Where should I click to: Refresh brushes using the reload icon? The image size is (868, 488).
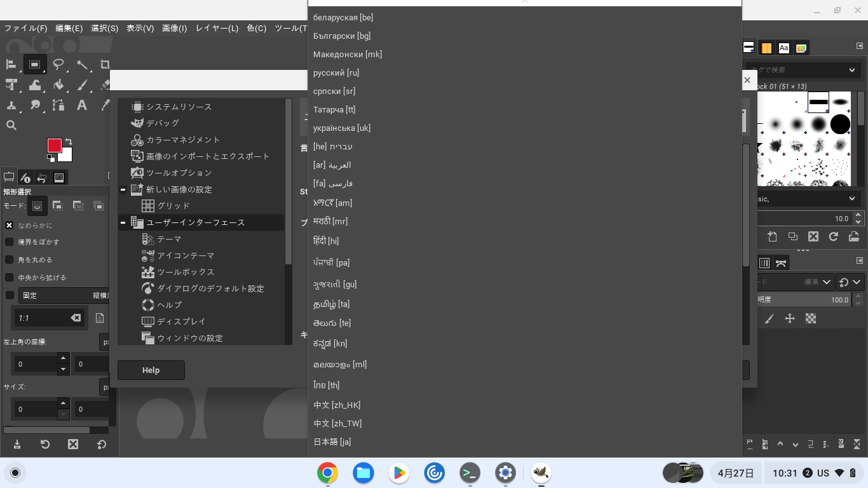click(x=833, y=236)
